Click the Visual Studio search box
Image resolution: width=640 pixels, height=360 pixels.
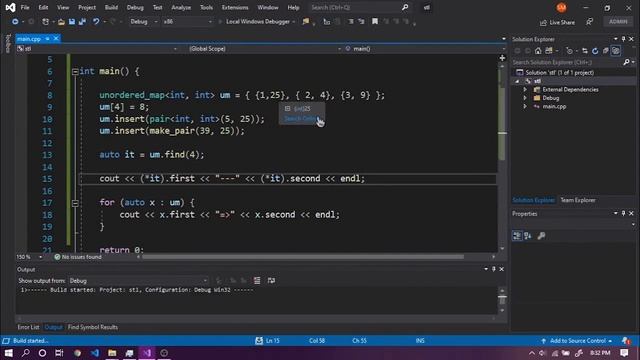[x=359, y=7]
